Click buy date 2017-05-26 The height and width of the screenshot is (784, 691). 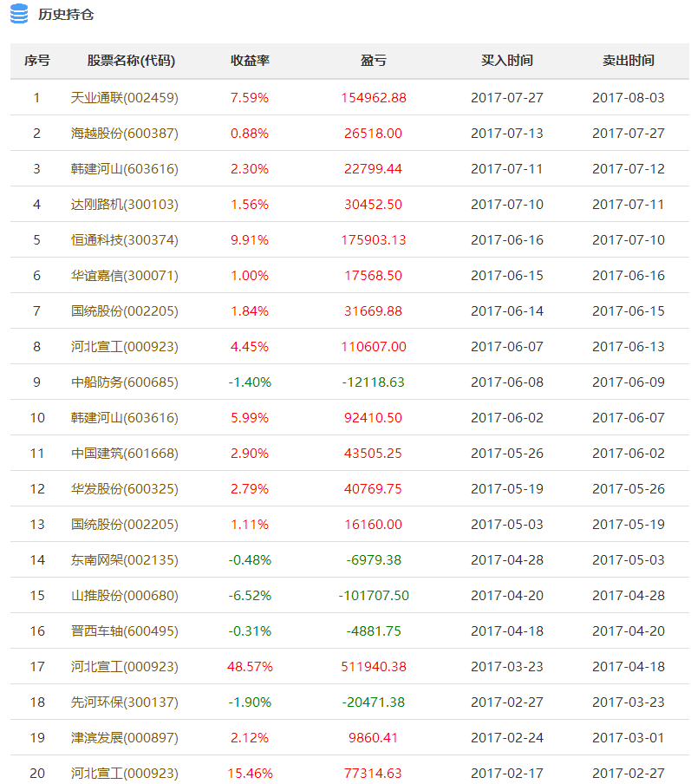click(x=506, y=453)
